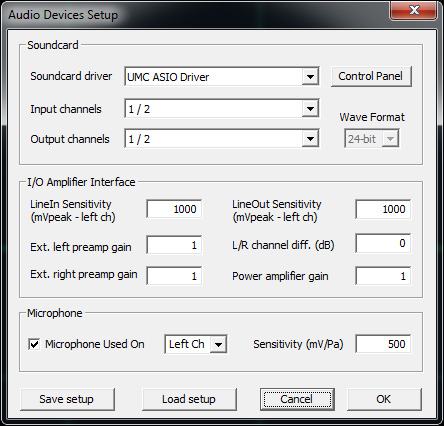444x426 pixels.
Task: Click the Input channels label
Action: (x=66, y=109)
